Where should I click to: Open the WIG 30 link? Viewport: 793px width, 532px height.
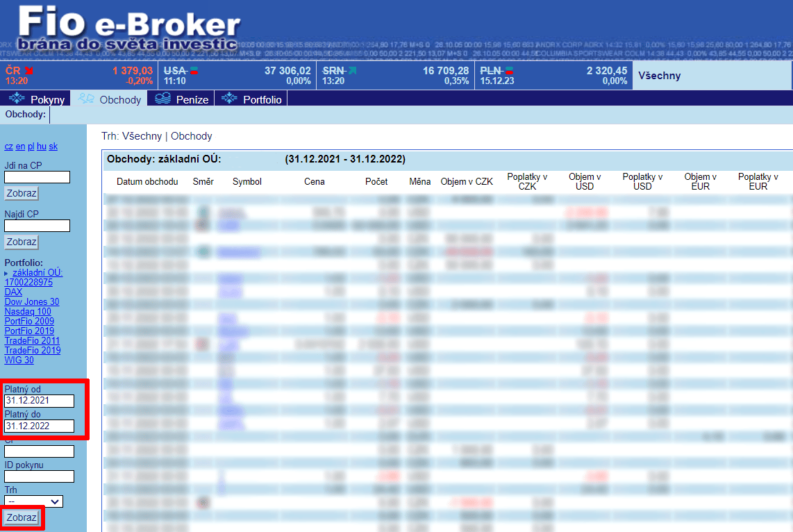pos(19,360)
